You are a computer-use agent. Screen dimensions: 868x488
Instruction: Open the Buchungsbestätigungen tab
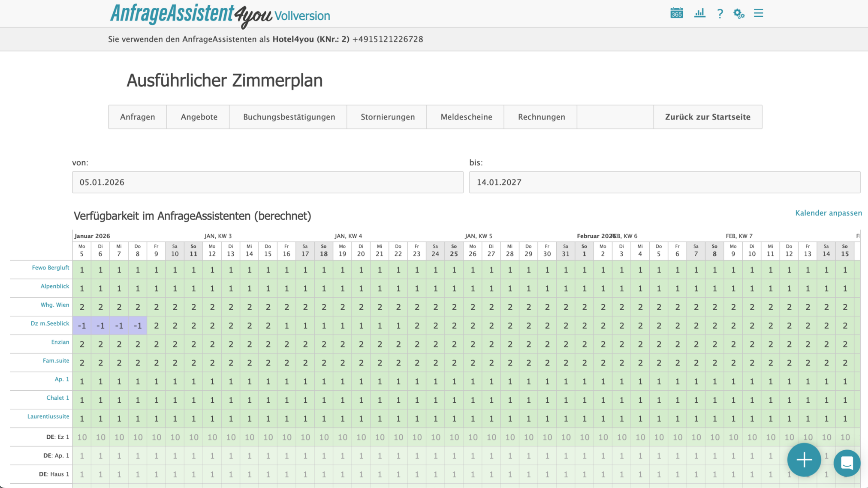tap(289, 117)
